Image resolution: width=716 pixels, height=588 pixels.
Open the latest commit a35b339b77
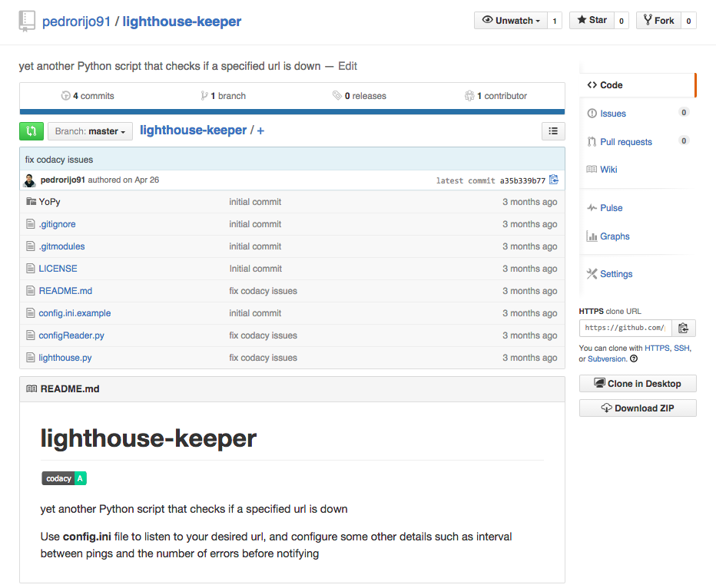click(x=522, y=180)
